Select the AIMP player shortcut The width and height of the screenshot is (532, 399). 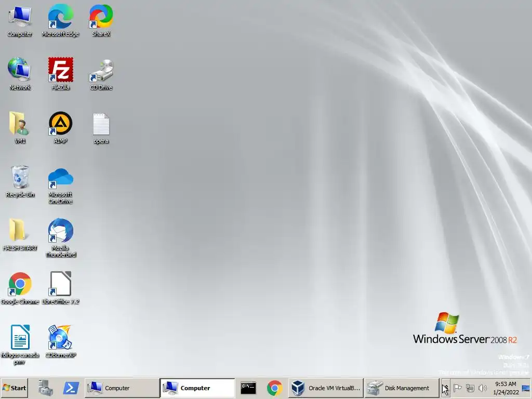60,128
